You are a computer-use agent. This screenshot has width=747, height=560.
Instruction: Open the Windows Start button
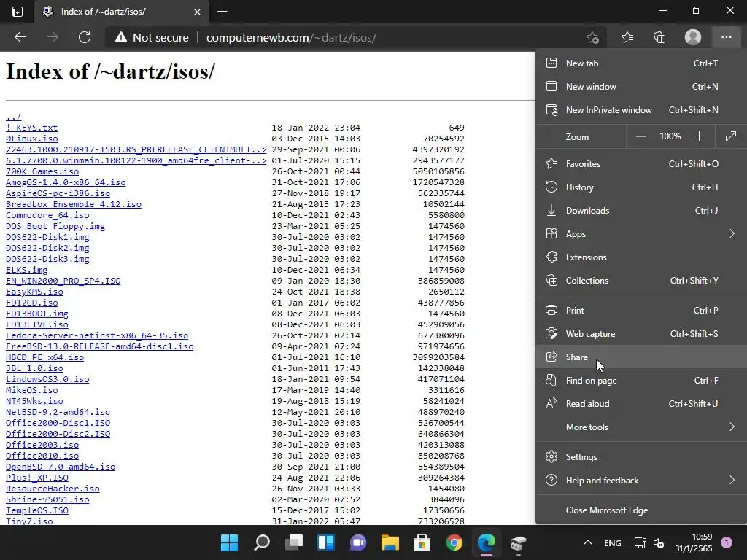click(229, 542)
